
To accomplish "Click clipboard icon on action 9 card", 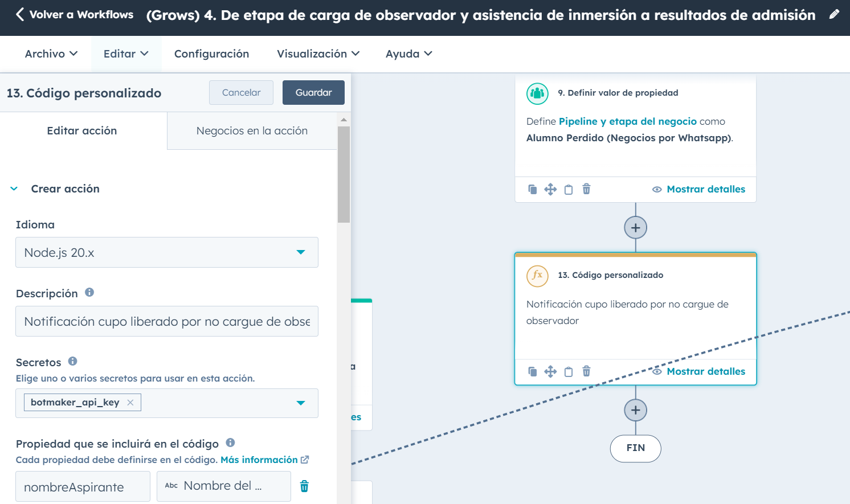I will pyautogui.click(x=569, y=189).
